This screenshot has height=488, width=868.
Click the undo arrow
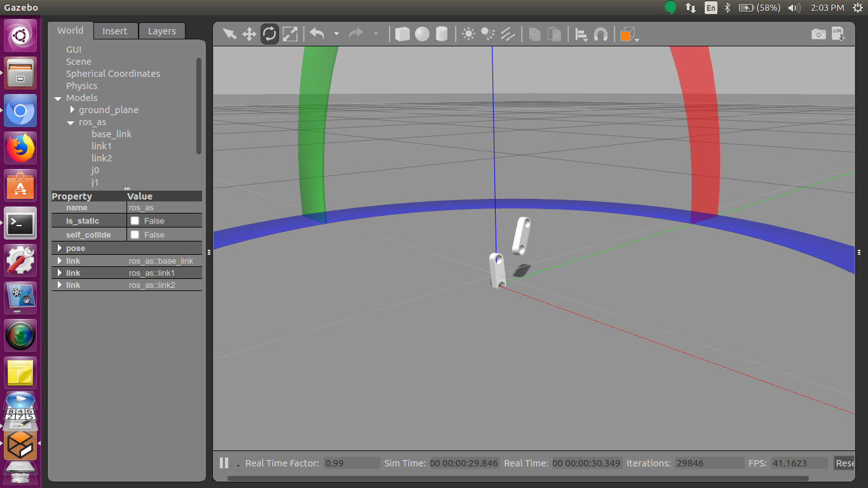[x=317, y=34]
